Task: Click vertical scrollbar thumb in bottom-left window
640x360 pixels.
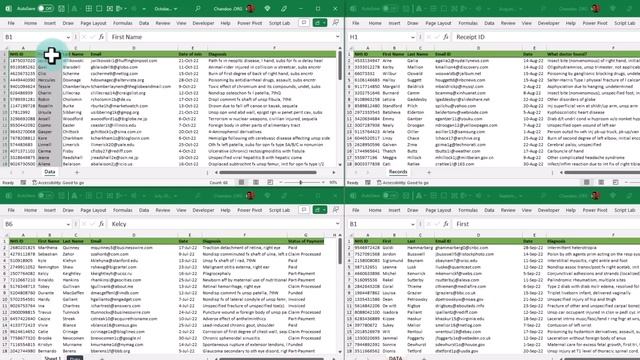Action: click(x=340, y=251)
